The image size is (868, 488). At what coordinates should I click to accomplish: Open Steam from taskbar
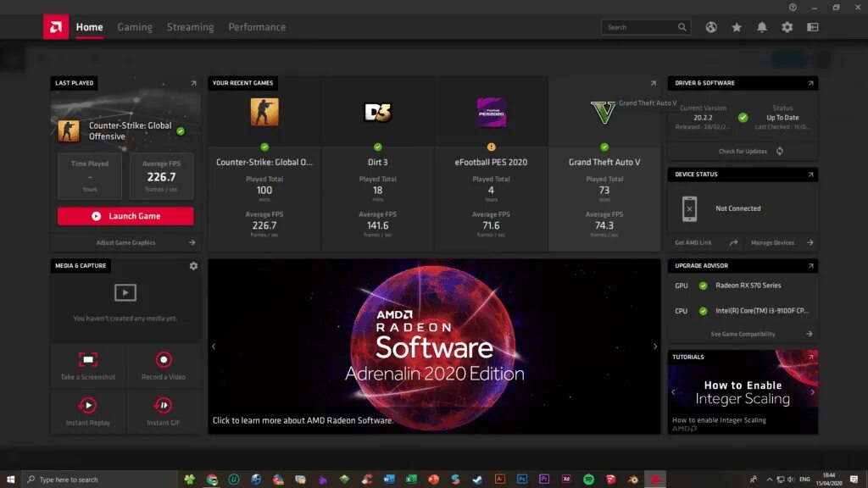pos(477,480)
